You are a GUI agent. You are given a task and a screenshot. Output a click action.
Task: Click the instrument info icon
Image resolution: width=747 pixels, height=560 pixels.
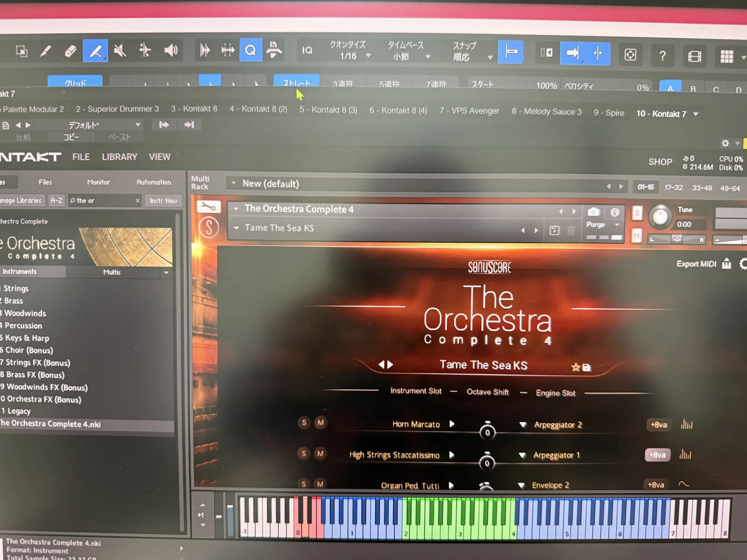614,212
